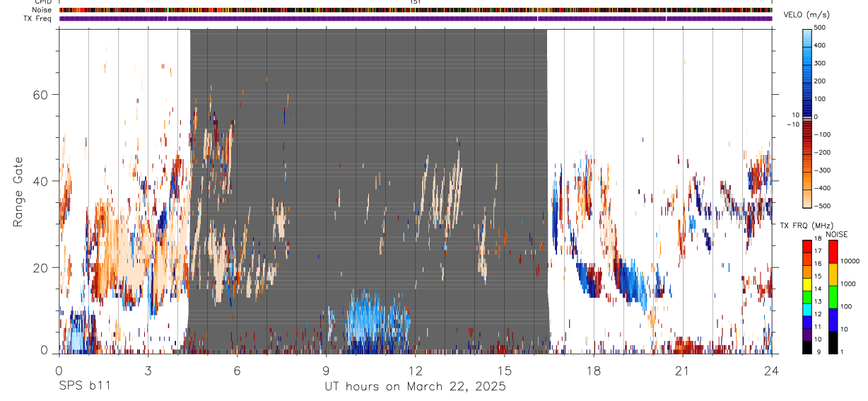The height and width of the screenshot is (401, 868).
Task: Click the range gate tick label '40'
Action: pos(41,181)
